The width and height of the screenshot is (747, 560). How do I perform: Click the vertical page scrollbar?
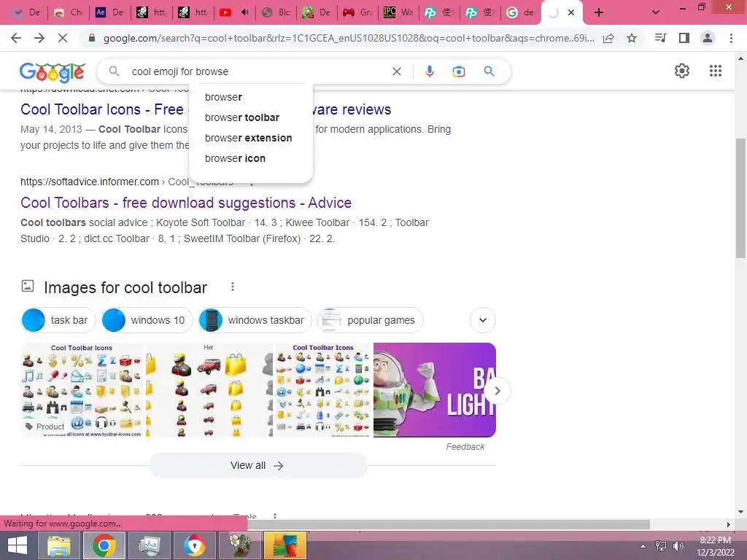click(x=740, y=198)
